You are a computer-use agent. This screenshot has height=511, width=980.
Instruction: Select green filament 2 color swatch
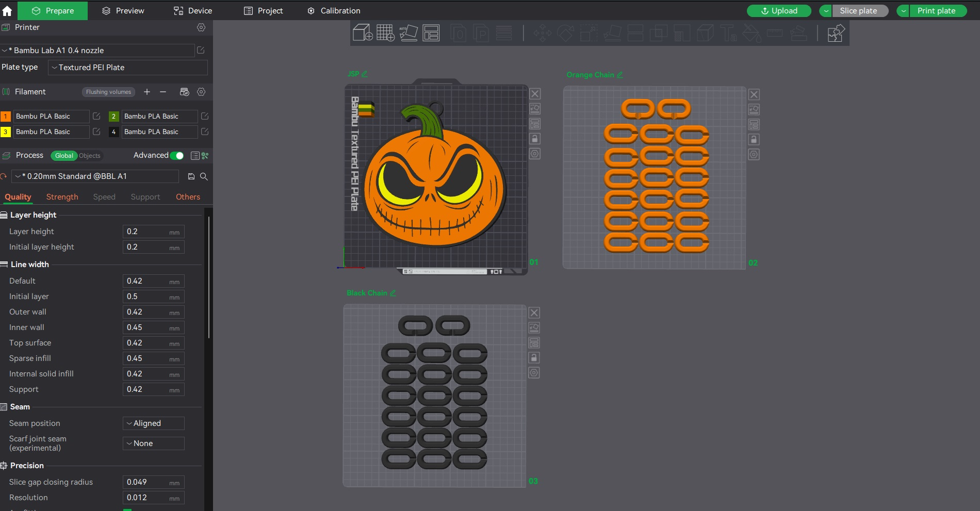114,117
